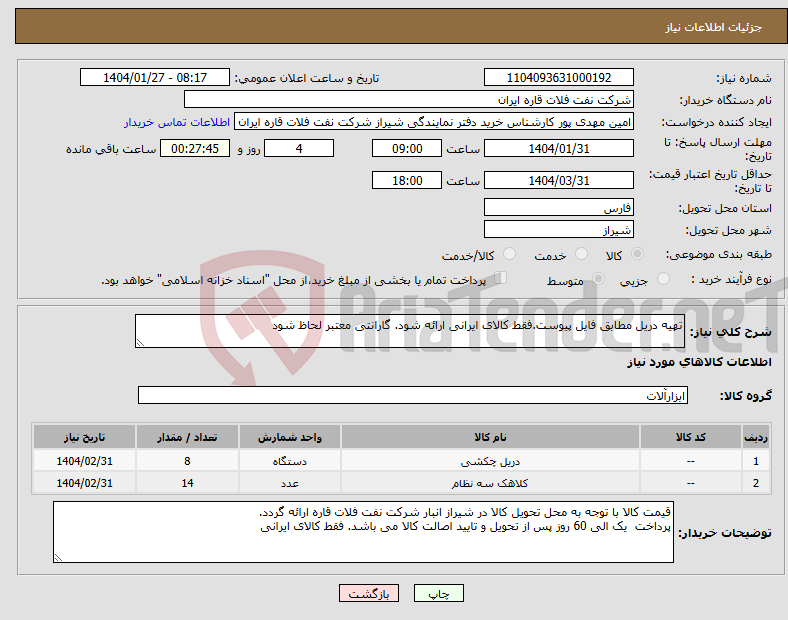788x620 pixels.
Task: Click the تعداد / مقدار column header
Action: [187, 437]
